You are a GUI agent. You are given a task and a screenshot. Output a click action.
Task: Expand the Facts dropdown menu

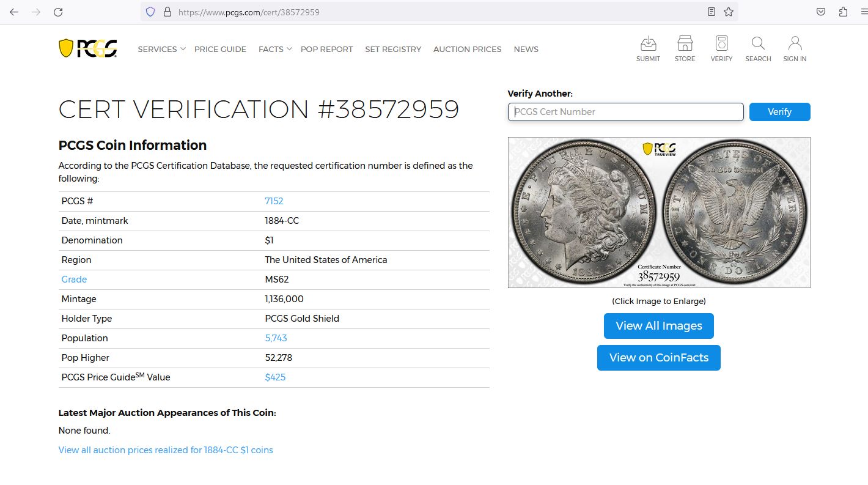275,49
